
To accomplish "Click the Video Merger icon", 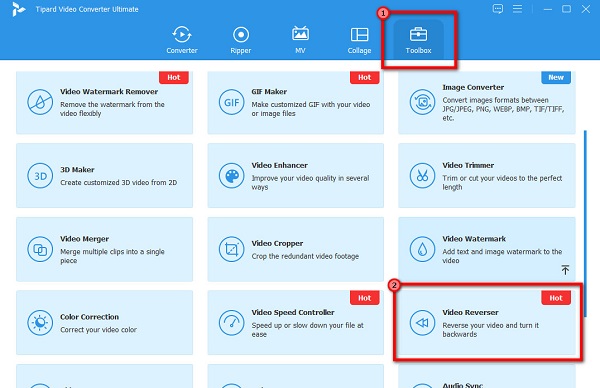I will tap(40, 249).
